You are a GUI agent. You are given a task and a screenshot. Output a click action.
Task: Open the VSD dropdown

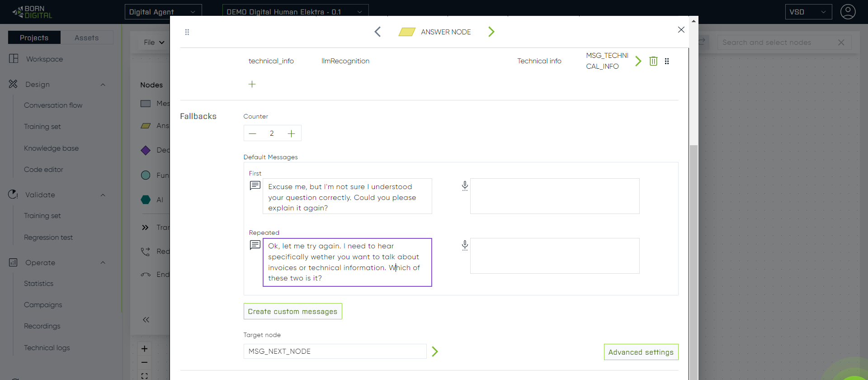click(x=808, y=12)
